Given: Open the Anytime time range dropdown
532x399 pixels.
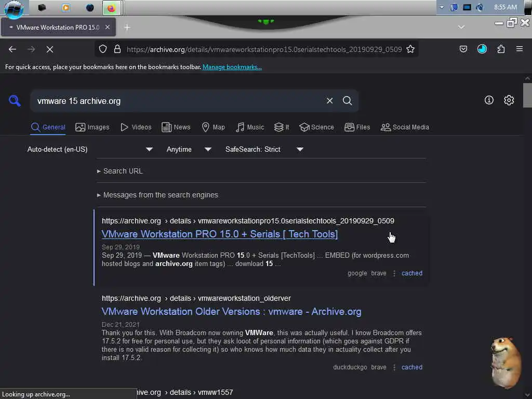Looking at the screenshot, I should (x=189, y=149).
